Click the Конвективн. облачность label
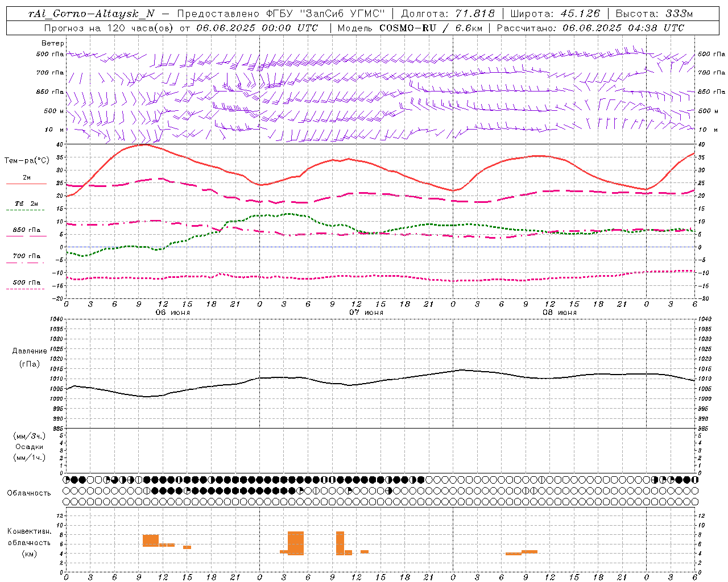Image resolution: width=728 pixels, height=582 pixels. tap(29, 537)
